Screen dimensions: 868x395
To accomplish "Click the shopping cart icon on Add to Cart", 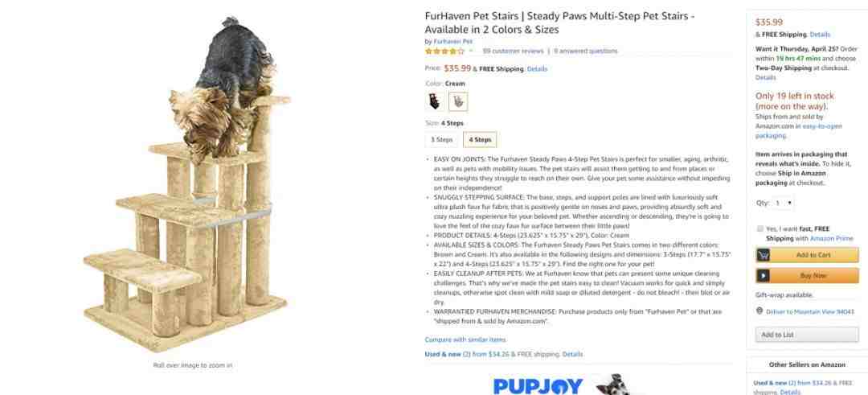I will pyautogui.click(x=764, y=255).
